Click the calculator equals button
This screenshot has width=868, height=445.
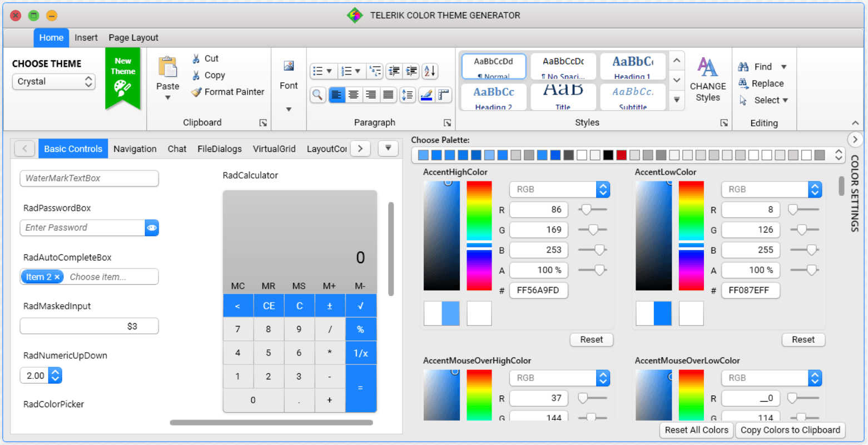361,388
